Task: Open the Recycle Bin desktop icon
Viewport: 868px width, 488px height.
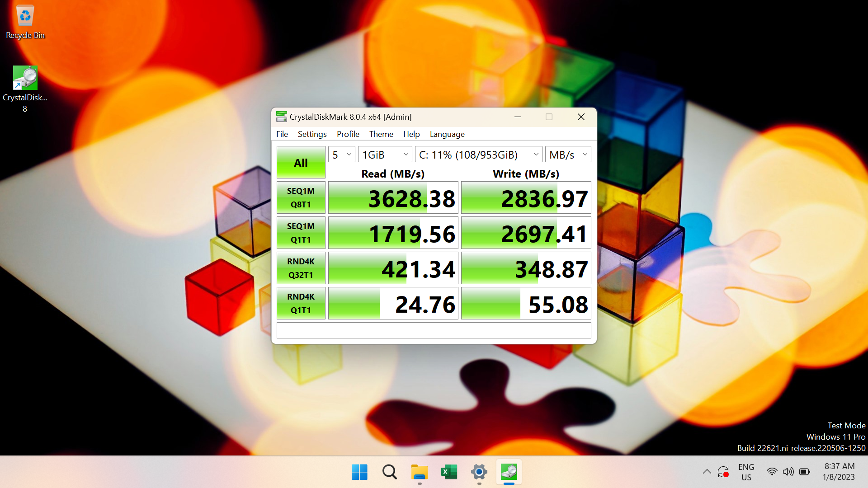Action: click(25, 23)
